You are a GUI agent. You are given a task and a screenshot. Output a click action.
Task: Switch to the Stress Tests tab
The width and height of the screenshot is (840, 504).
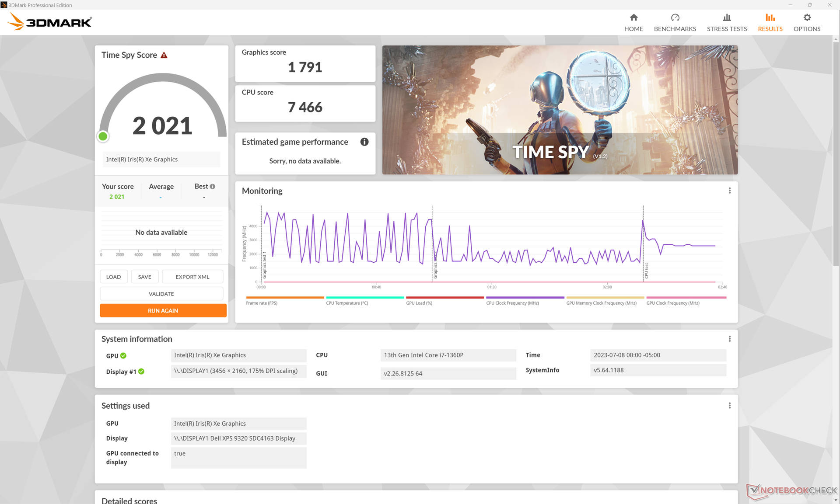click(727, 22)
